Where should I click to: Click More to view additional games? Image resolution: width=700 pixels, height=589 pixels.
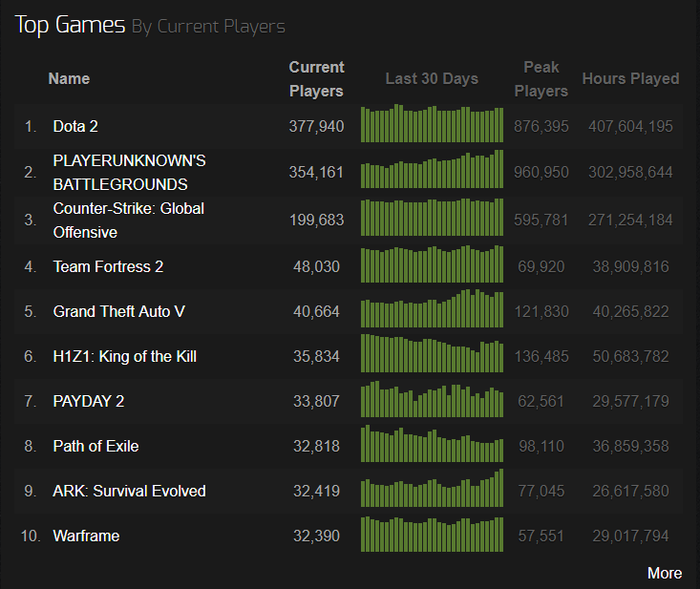click(x=664, y=573)
